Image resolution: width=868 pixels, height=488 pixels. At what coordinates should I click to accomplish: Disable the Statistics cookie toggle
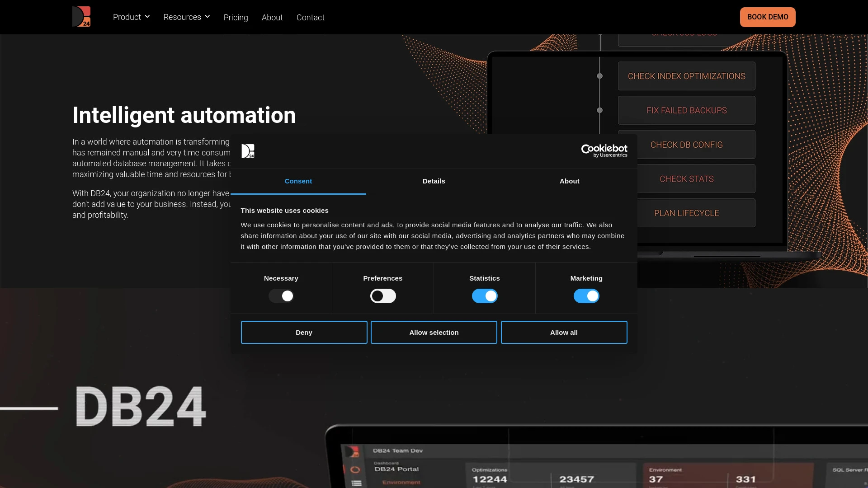(x=484, y=296)
